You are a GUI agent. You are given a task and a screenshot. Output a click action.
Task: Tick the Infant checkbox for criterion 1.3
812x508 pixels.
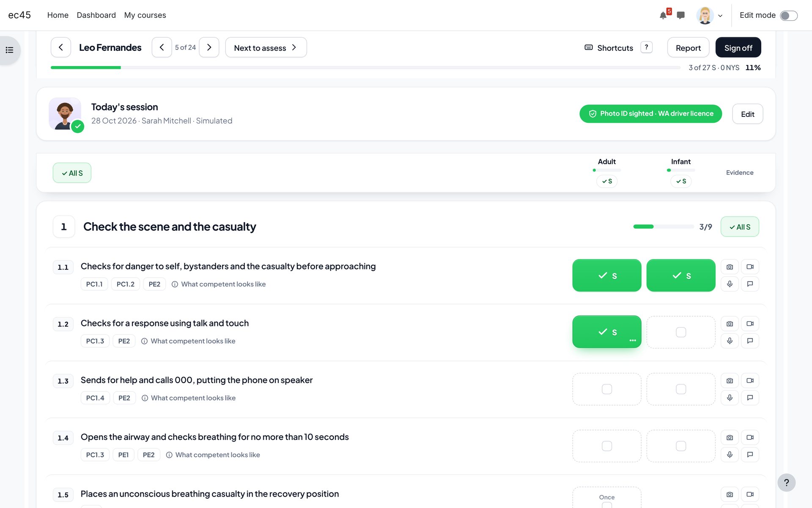pos(681,389)
